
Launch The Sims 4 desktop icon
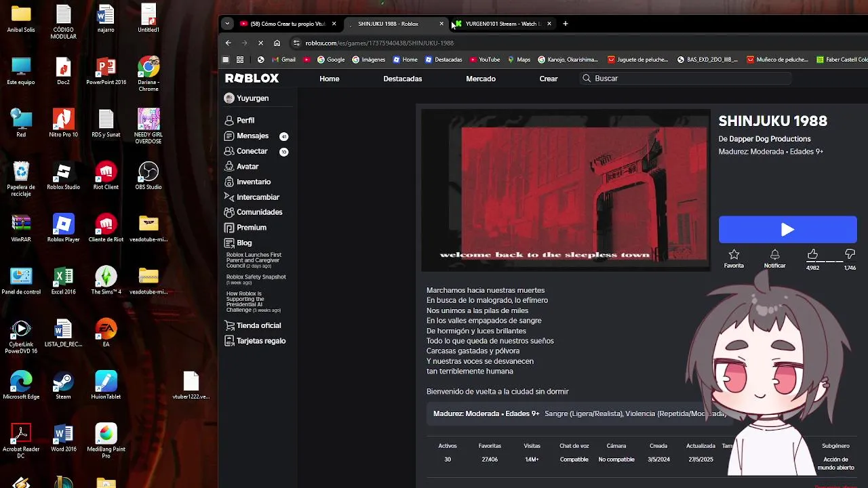[x=106, y=281]
